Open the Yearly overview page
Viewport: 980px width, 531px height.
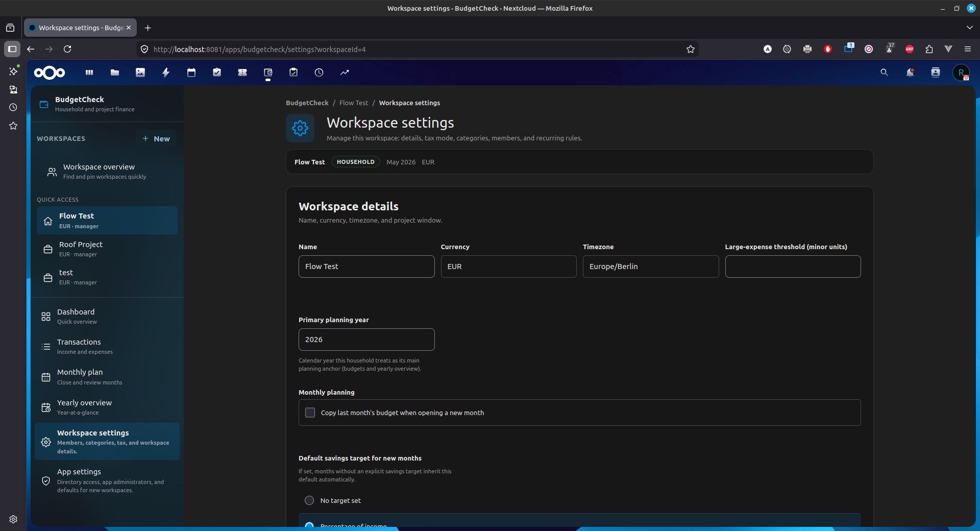107,407
